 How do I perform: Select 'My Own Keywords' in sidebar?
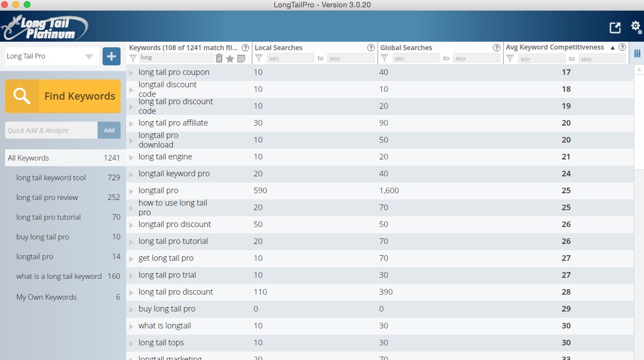46,297
